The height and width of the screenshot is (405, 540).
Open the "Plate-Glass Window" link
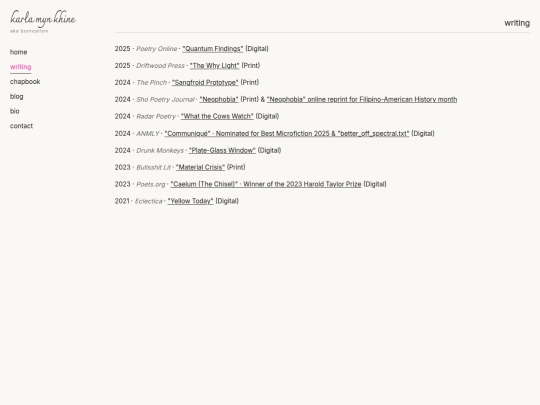pyautogui.click(x=222, y=150)
